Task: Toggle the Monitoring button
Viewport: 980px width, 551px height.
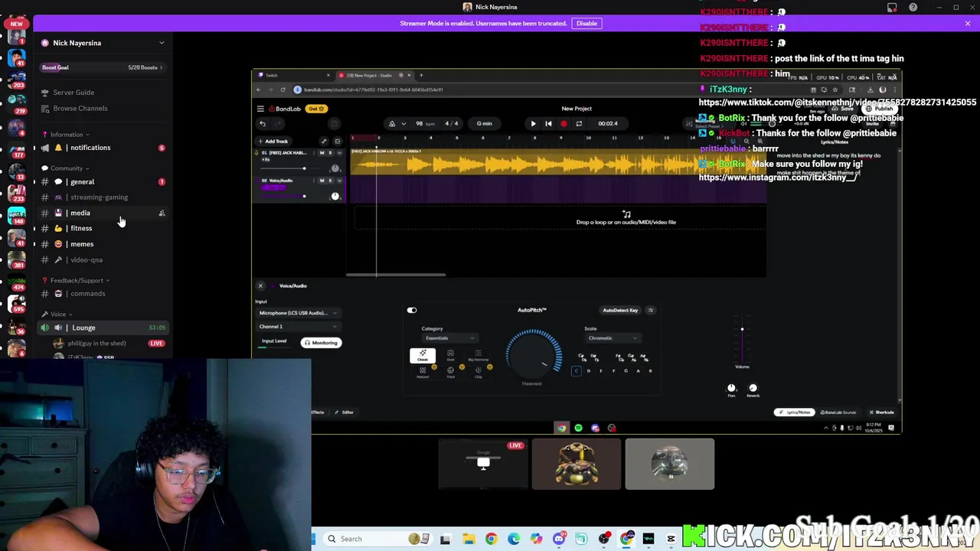Action: click(x=321, y=343)
